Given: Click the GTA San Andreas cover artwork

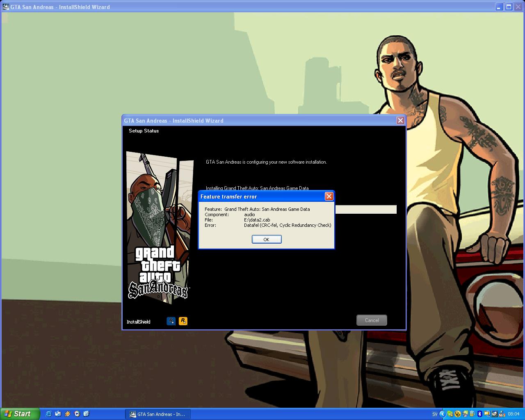Looking at the screenshot, I should pyautogui.click(x=160, y=228).
